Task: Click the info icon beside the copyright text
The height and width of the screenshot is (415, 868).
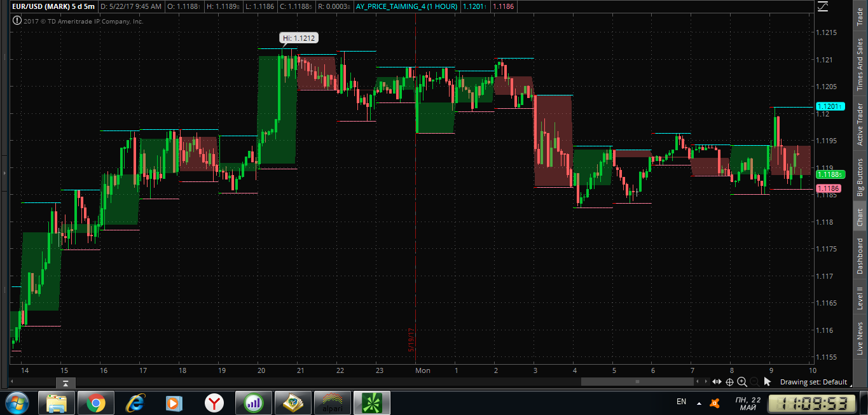Action: [16, 20]
